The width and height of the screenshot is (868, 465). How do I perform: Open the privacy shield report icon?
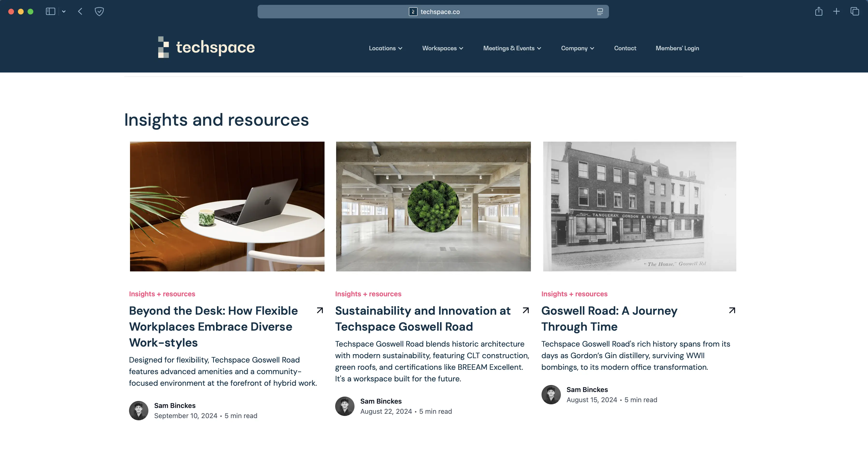[x=99, y=11]
